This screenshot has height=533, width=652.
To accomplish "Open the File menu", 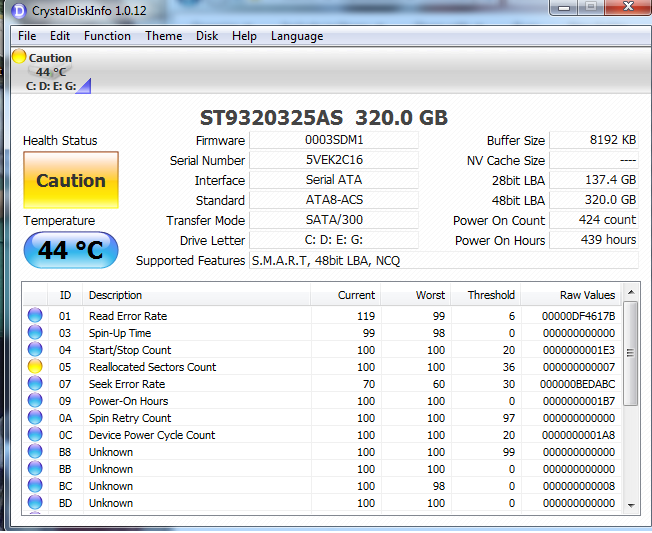I will [27, 36].
